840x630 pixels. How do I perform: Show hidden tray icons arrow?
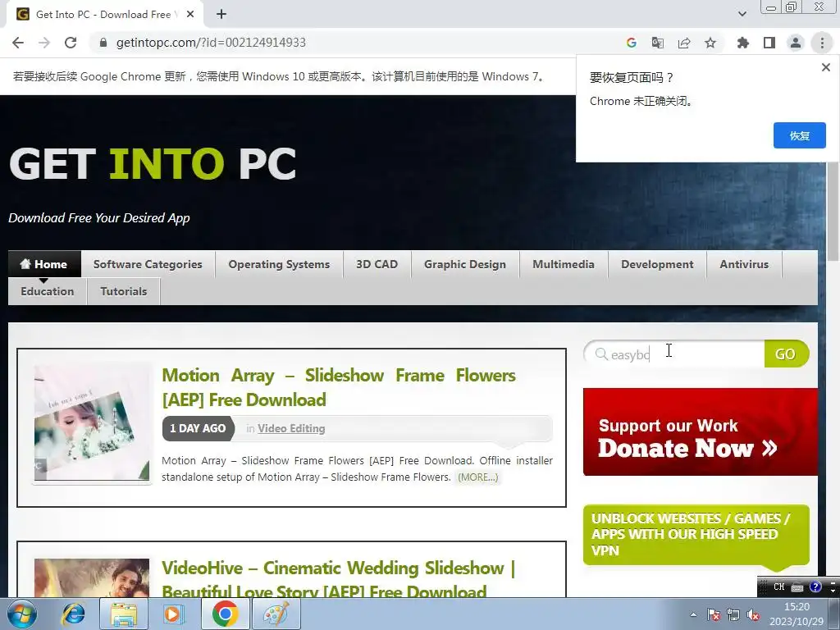693,614
